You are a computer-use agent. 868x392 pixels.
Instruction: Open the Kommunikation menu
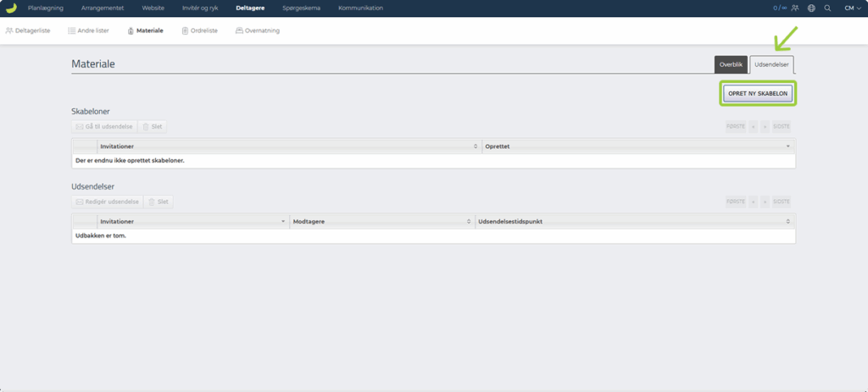[x=360, y=8]
